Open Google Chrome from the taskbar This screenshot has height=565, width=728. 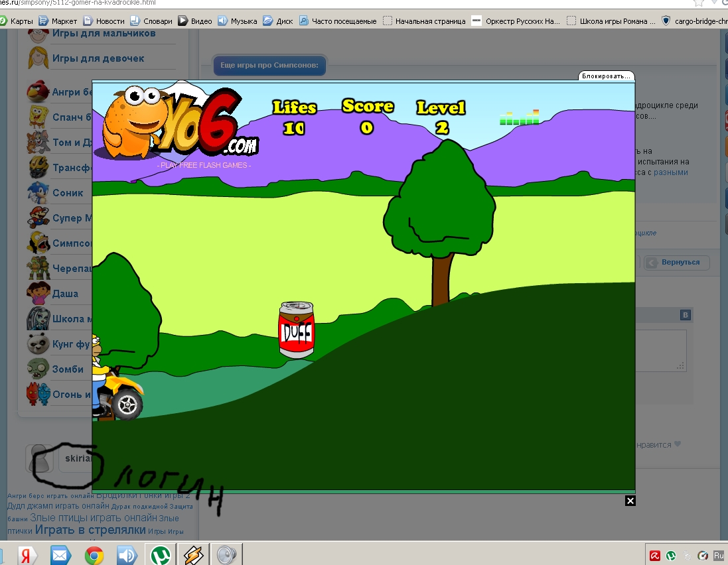point(94,555)
